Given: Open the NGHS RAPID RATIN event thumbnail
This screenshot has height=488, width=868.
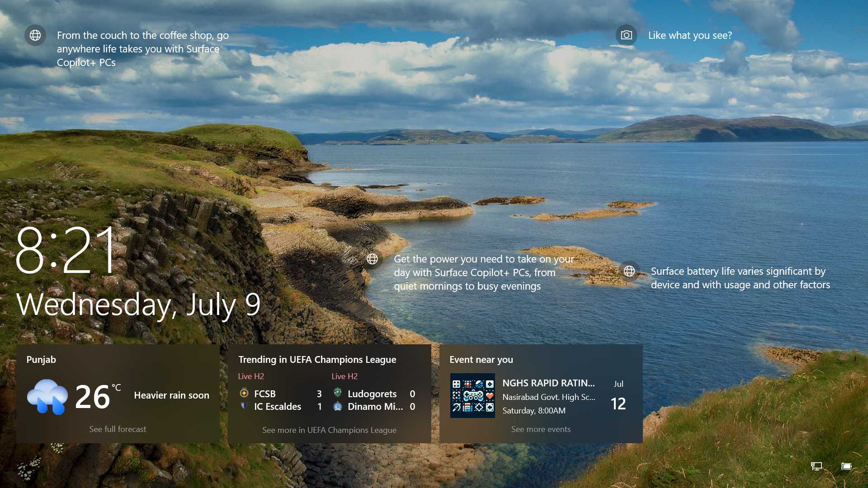Looking at the screenshot, I should pyautogui.click(x=472, y=395).
